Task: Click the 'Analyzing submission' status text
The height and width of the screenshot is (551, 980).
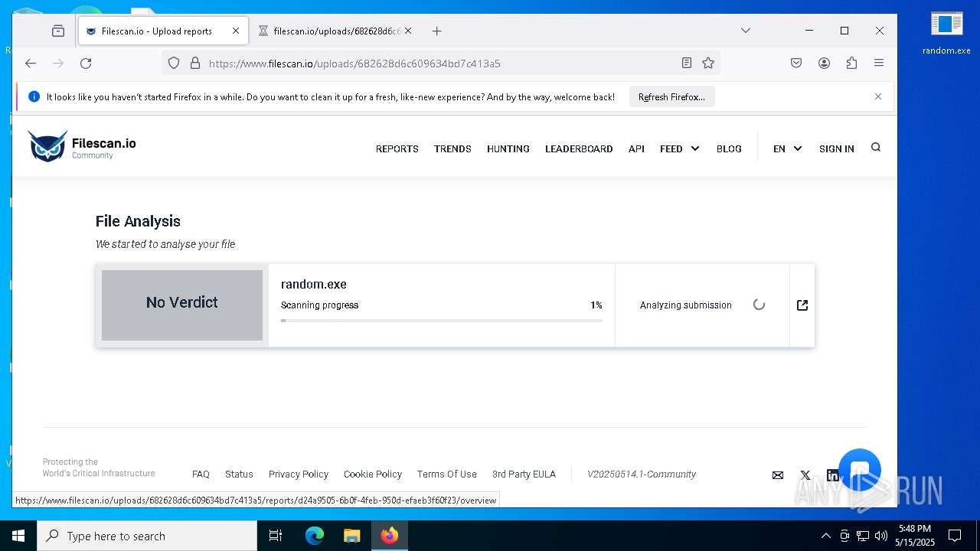Action: (686, 305)
